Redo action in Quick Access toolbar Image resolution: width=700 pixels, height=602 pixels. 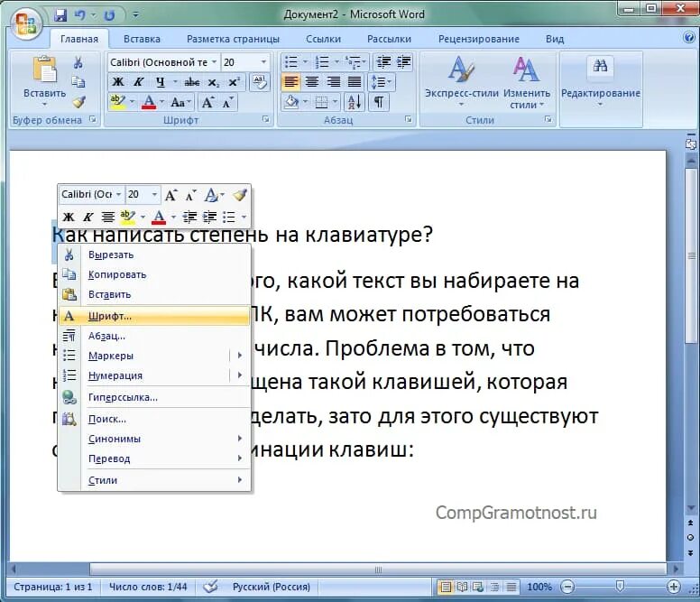tap(109, 15)
